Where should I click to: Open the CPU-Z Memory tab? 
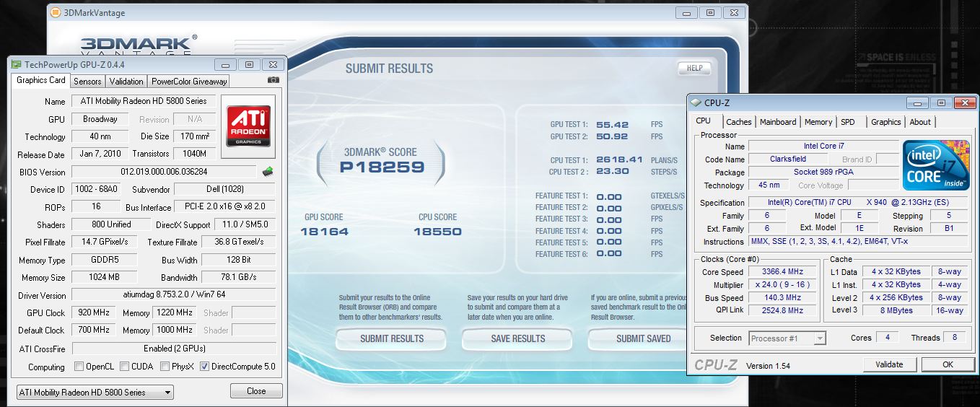point(818,122)
